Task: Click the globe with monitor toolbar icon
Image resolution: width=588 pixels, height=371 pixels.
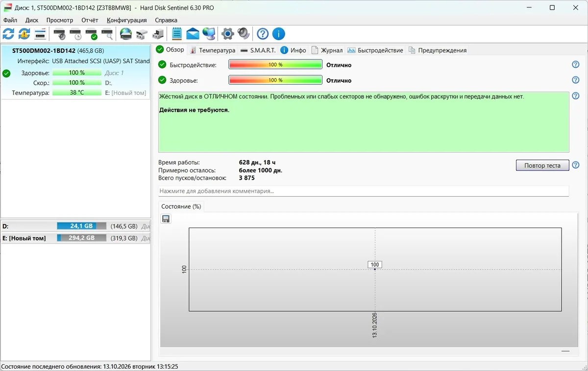Action: click(209, 34)
